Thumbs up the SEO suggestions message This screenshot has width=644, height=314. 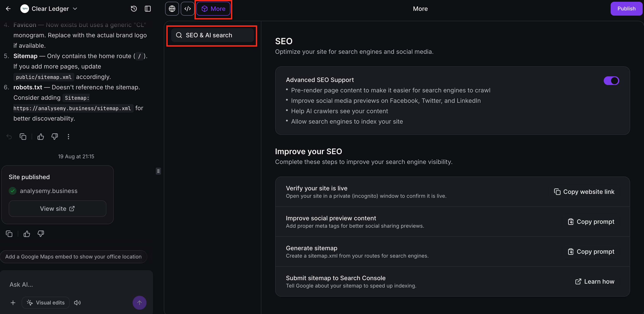[x=41, y=137]
